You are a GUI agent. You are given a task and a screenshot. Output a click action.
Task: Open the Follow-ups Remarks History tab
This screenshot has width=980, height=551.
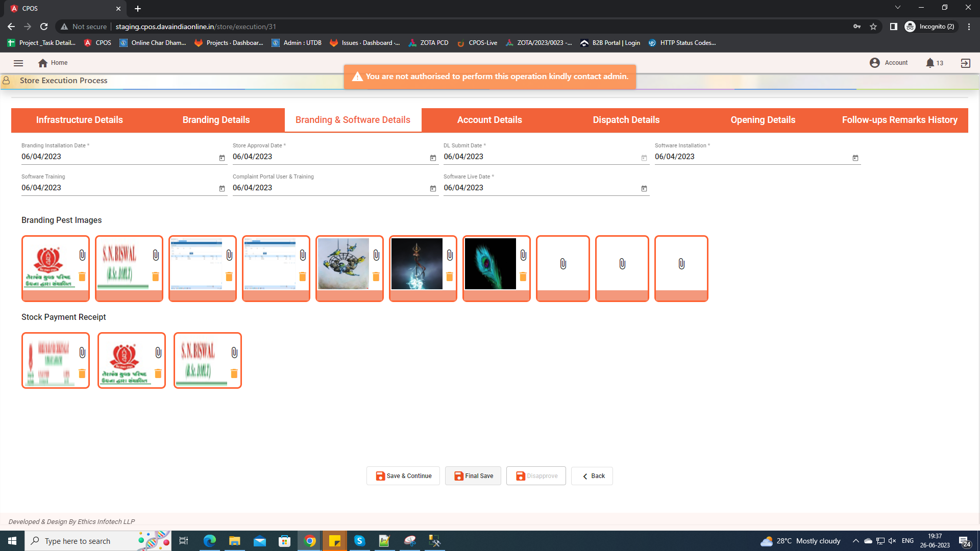[x=899, y=120]
